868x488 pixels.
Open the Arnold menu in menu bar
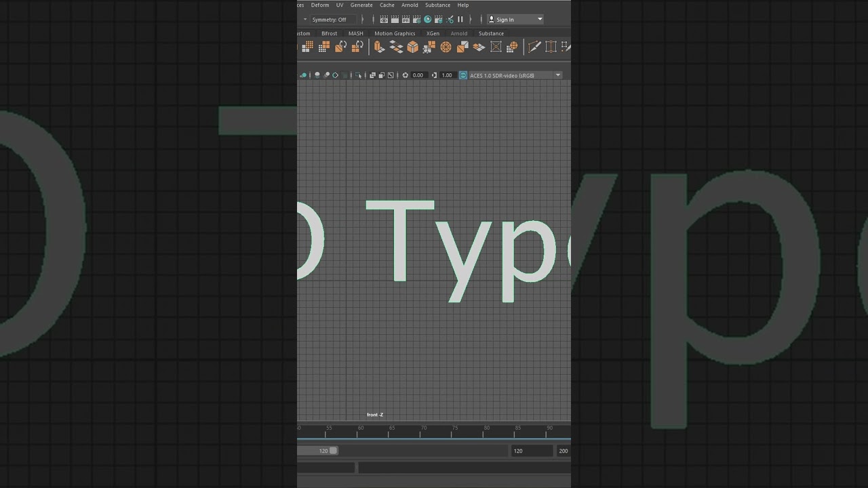point(410,5)
